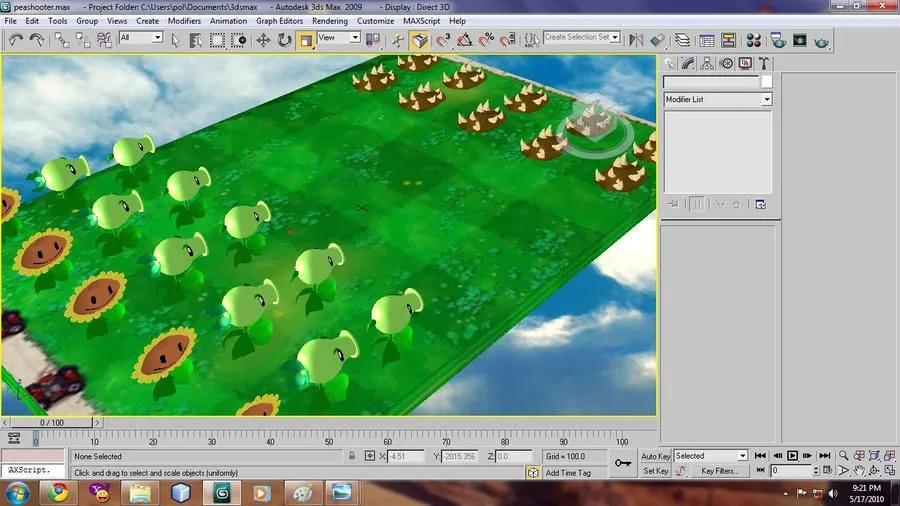Open the MAXScript menu
Image resolution: width=900 pixels, height=506 pixels.
pyautogui.click(x=421, y=21)
